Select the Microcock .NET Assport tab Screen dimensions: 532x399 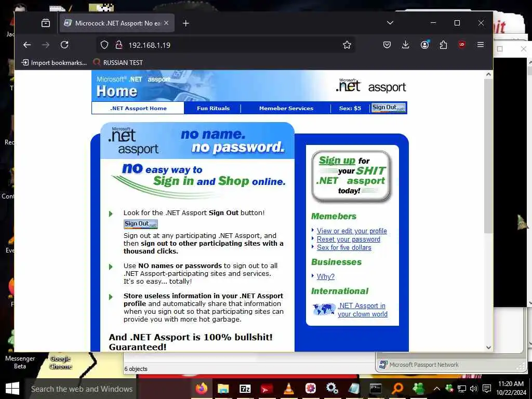[x=117, y=23]
